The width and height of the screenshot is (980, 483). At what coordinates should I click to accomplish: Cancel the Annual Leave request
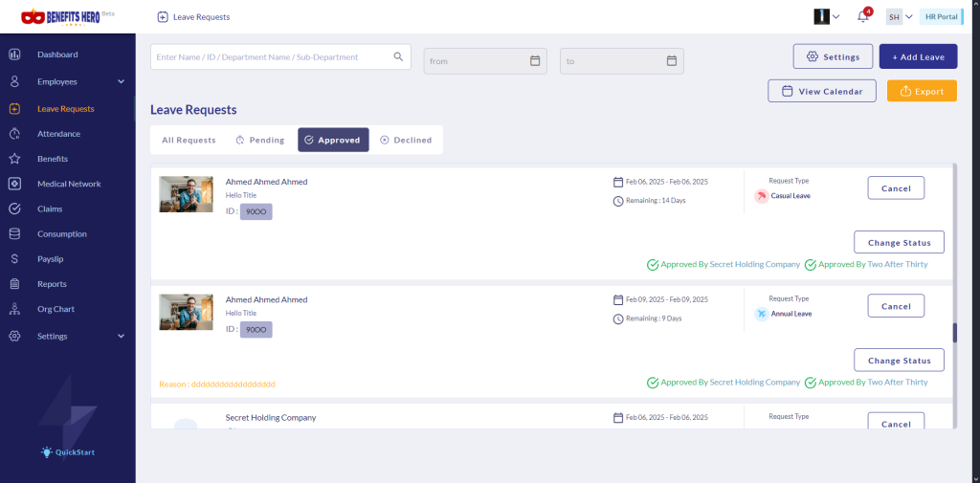(896, 306)
